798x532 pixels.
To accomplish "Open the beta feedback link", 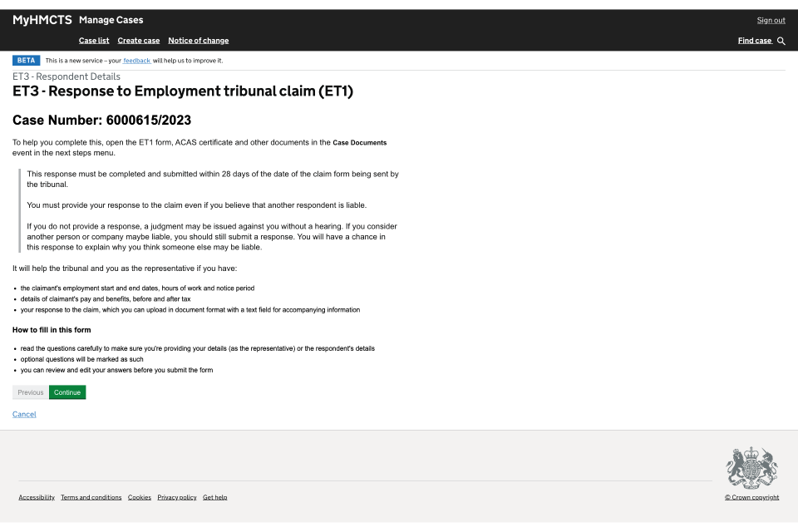I will click(x=137, y=61).
